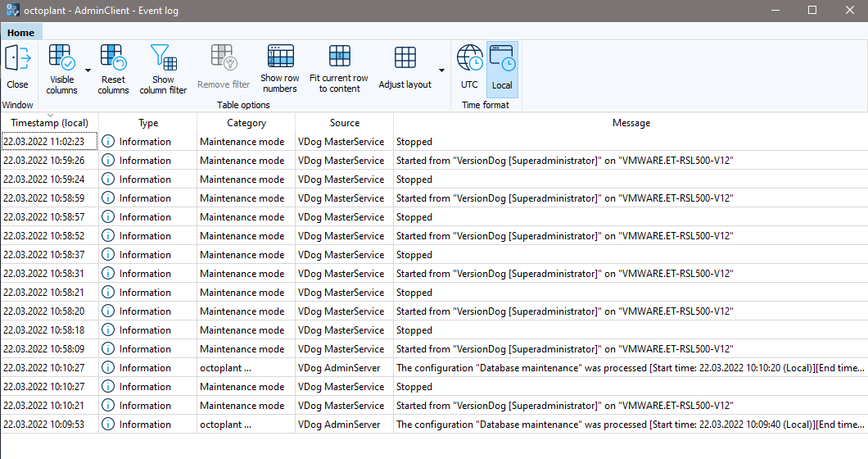The width and height of the screenshot is (868, 459).
Task: Select Local time format
Action: click(x=502, y=66)
